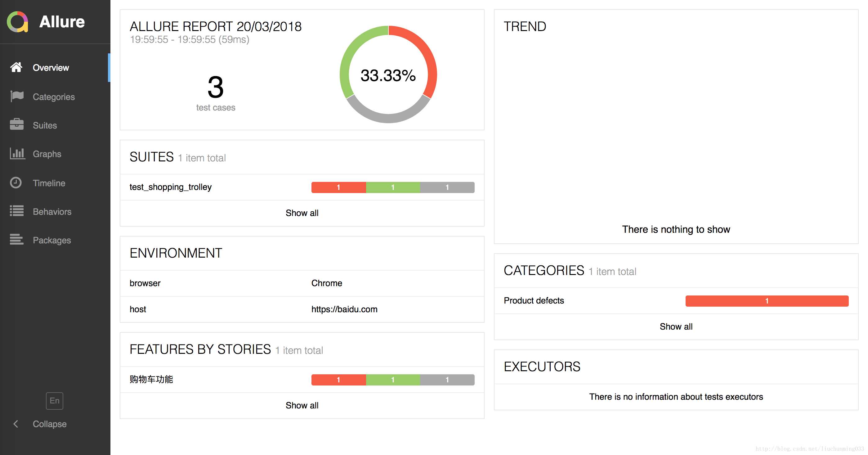The width and height of the screenshot is (868, 455).
Task: Click Show all under Suites
Action: (302, 213)
